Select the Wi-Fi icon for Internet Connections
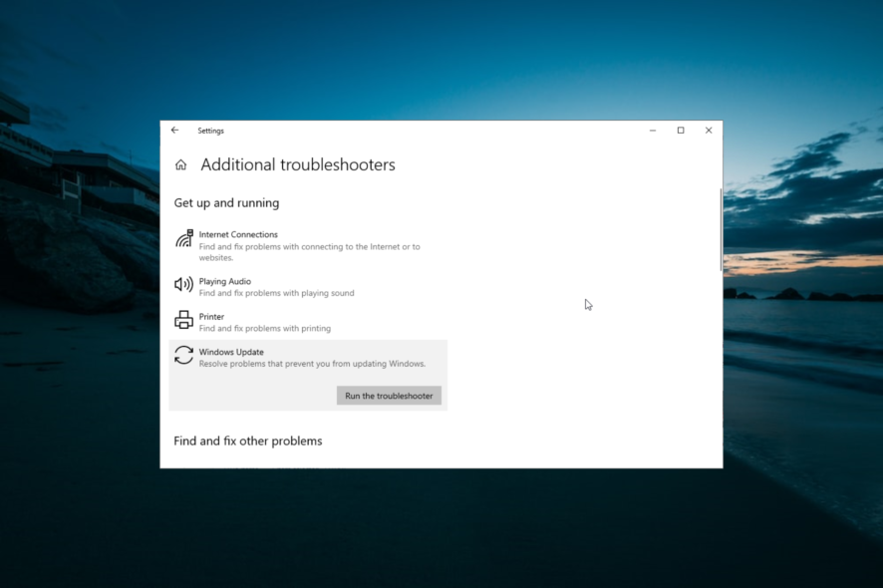Screen dimensions: 883x588 pos(184,239)
